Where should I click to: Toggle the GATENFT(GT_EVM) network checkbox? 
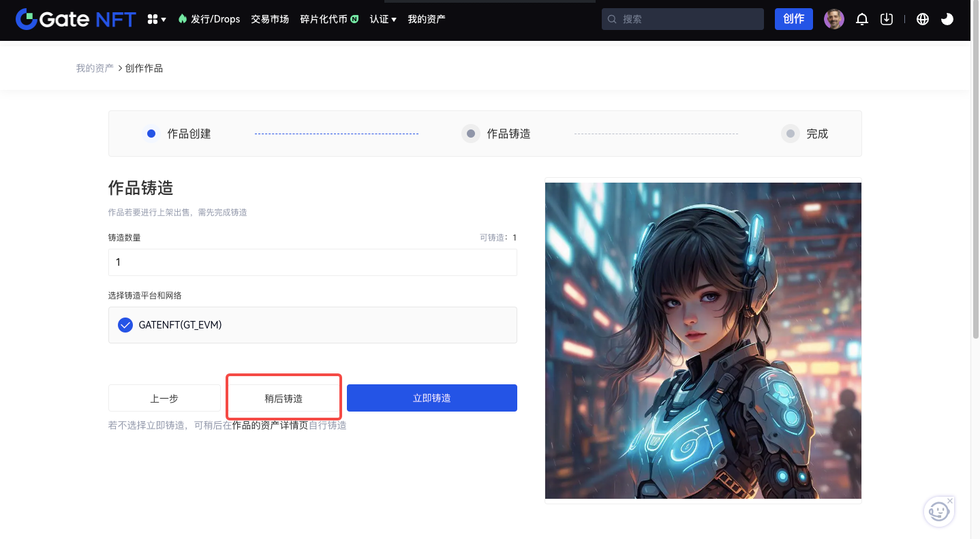click(x=125, y=325)
